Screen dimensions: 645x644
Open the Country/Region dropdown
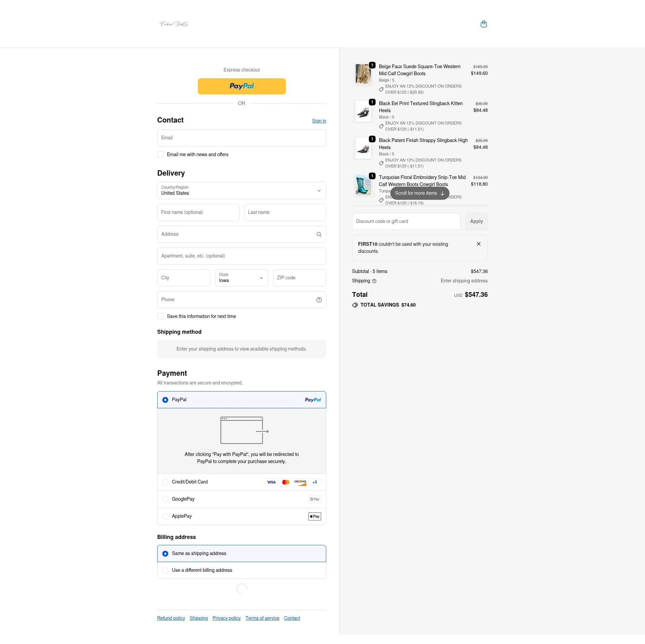tap(242, 190)
